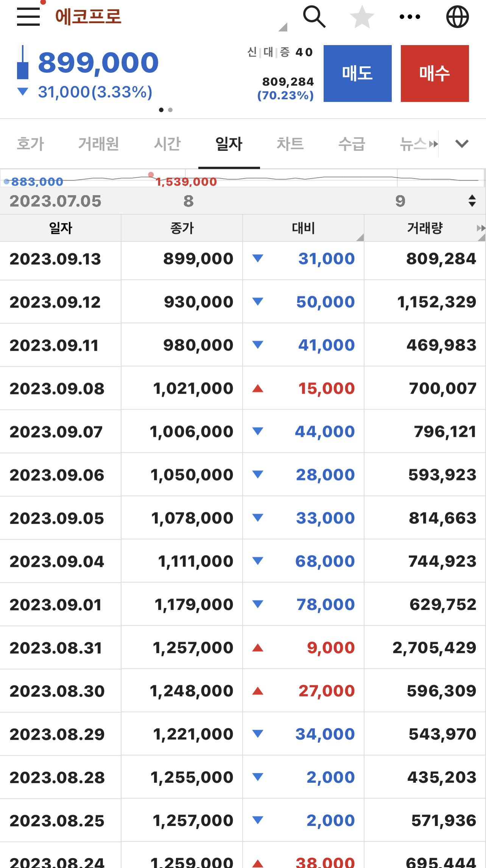Switch to the 수급 tab

[x=352, y=144]
